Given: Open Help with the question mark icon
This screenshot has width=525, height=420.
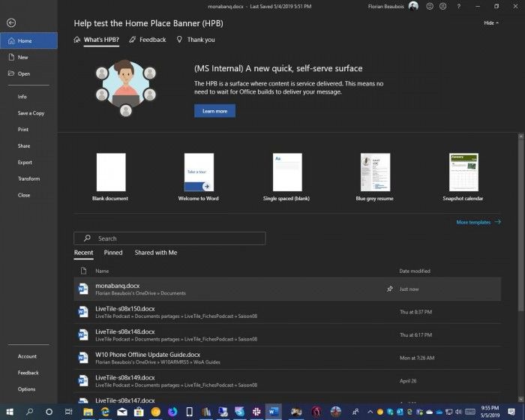Looking at the screenshot, I should [459, 6].
